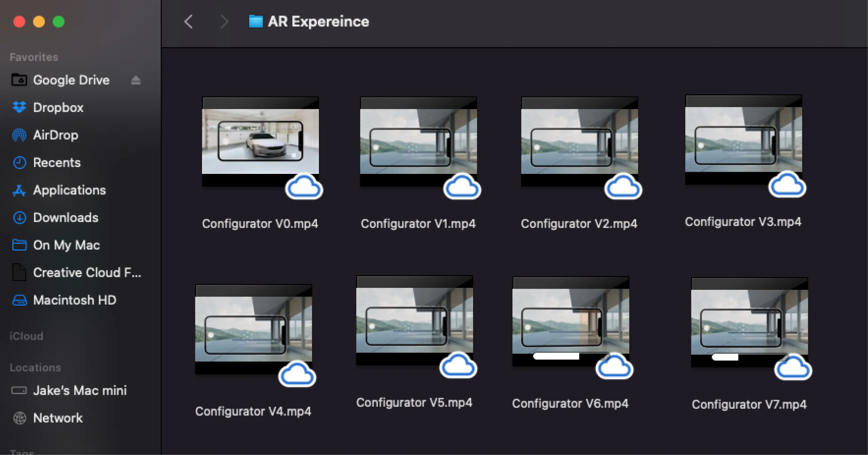Select On My Mac in sidebar
This screenshot has width=868, height=455.
(x=66, y=245)
